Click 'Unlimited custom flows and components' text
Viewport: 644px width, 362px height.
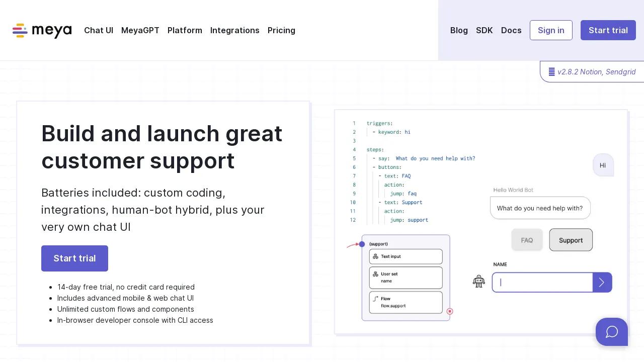pyautogui.click(x=126, y=309)
